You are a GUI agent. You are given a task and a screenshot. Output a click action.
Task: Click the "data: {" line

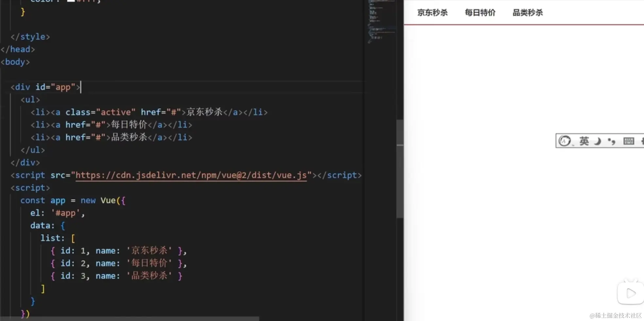tap(48, 225)
